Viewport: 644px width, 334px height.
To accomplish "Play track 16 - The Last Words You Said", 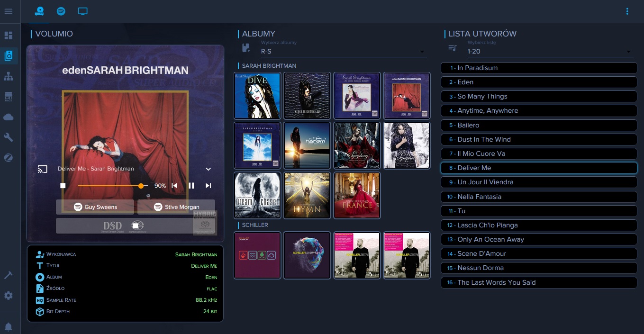I will [x=539, y=282].
